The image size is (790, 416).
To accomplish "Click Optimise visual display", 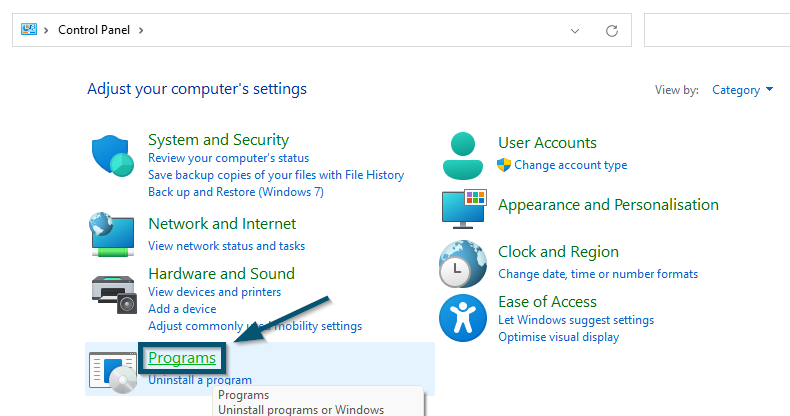I will pyautogui.click(x=558, y=337).
